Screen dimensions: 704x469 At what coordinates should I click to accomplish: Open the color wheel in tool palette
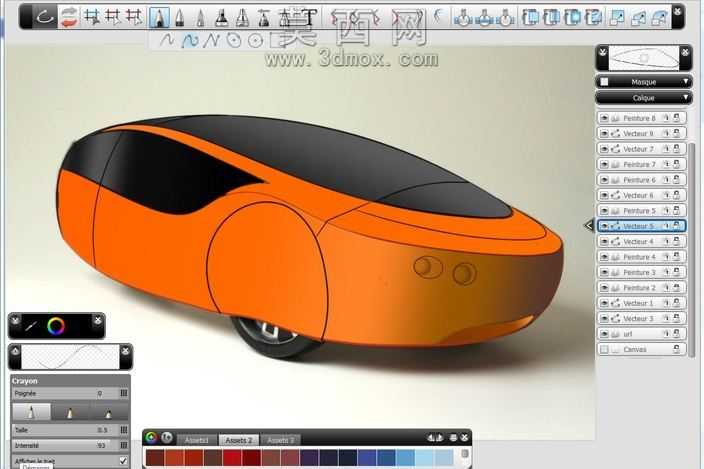(x=56, y=326)
